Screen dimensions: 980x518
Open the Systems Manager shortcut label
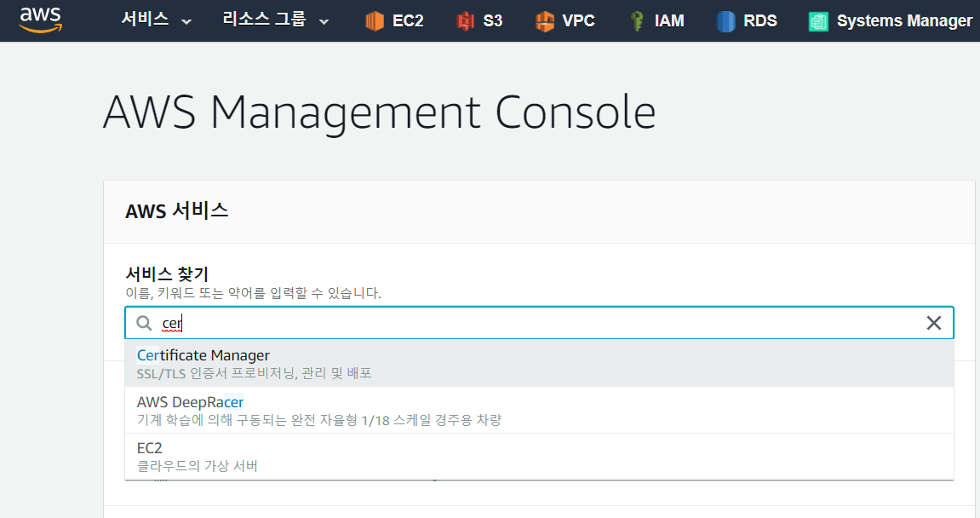[x=904, y=21]
